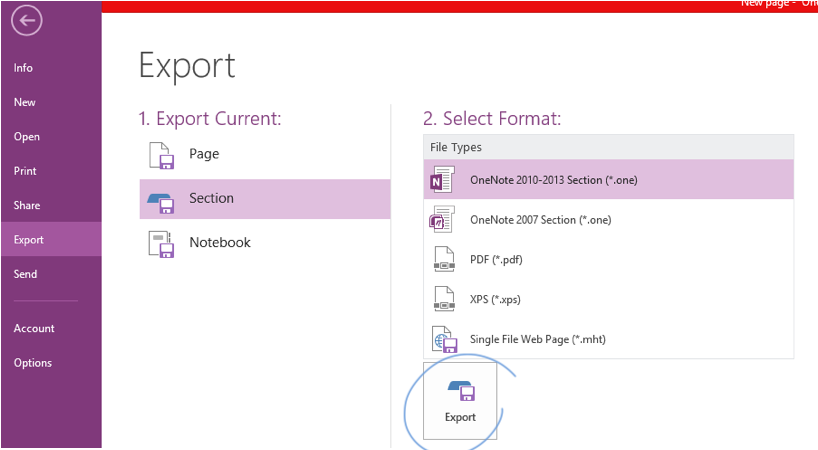The width and height of the screenshot is (818, 450).
Task: Click the Page export icon
Action: (161, 155)
